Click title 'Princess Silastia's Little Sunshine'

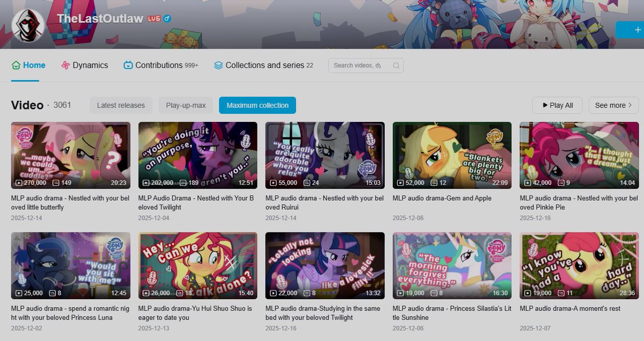click(x=451, y=313)
